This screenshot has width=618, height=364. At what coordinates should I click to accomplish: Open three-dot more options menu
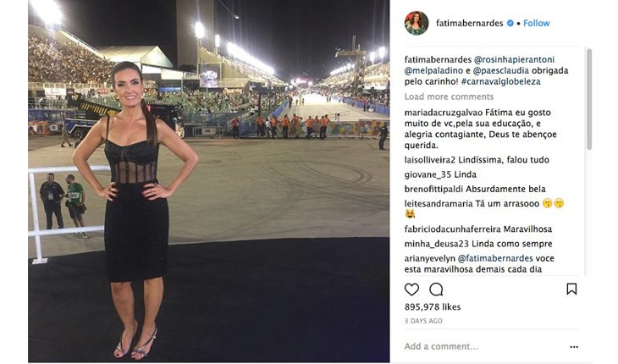click(574, 347)
